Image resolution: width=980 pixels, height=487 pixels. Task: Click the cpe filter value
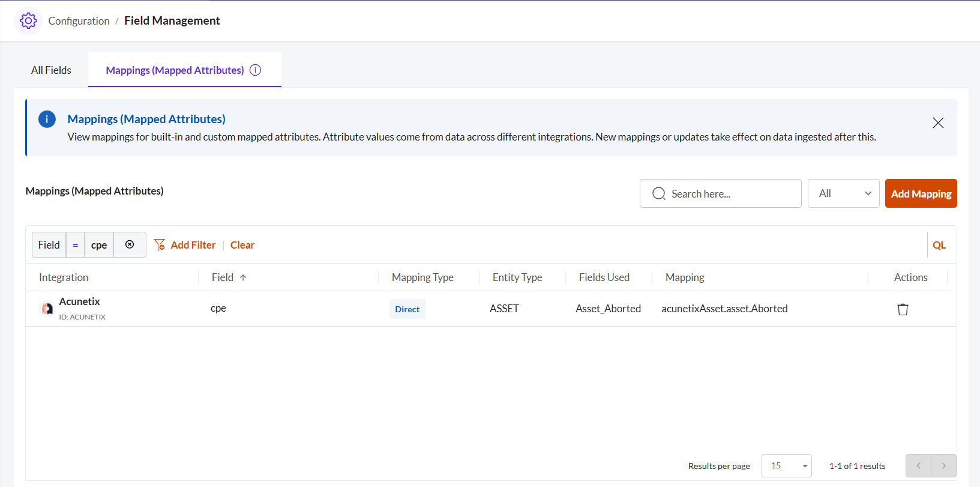pos(99,245)
